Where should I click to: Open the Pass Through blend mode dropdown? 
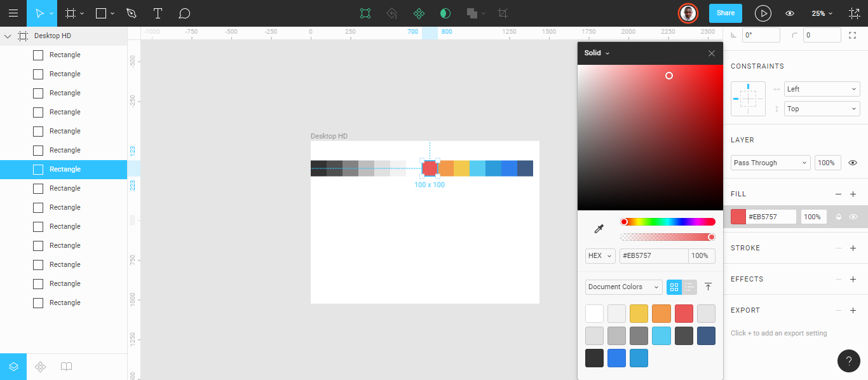[770, 162]
